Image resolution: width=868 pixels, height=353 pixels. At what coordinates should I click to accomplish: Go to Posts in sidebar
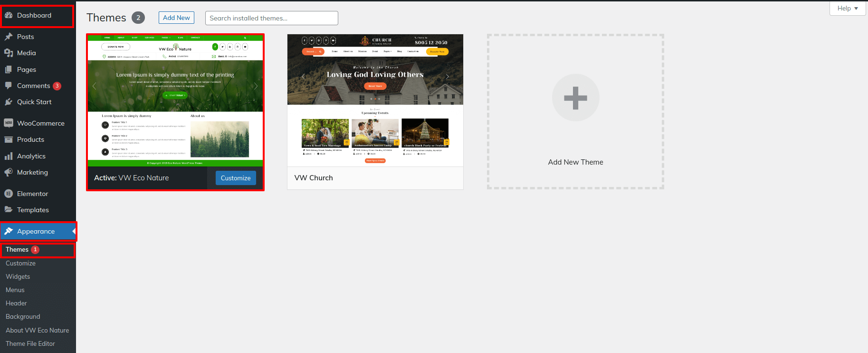[x=26, y=37]
